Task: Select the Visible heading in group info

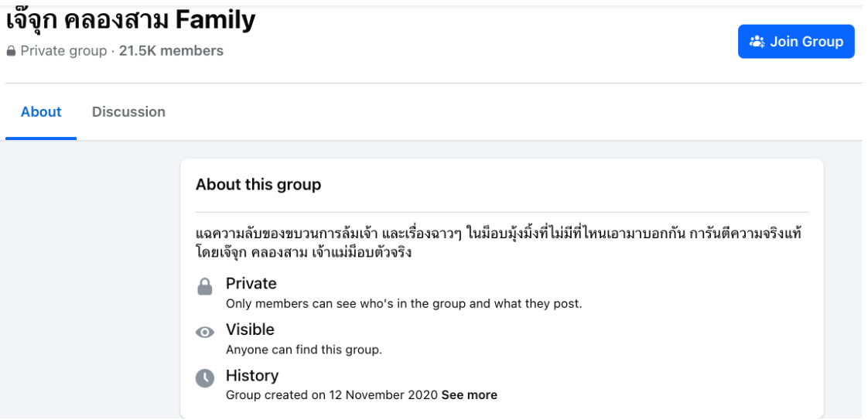Action: tap(250, 330)
